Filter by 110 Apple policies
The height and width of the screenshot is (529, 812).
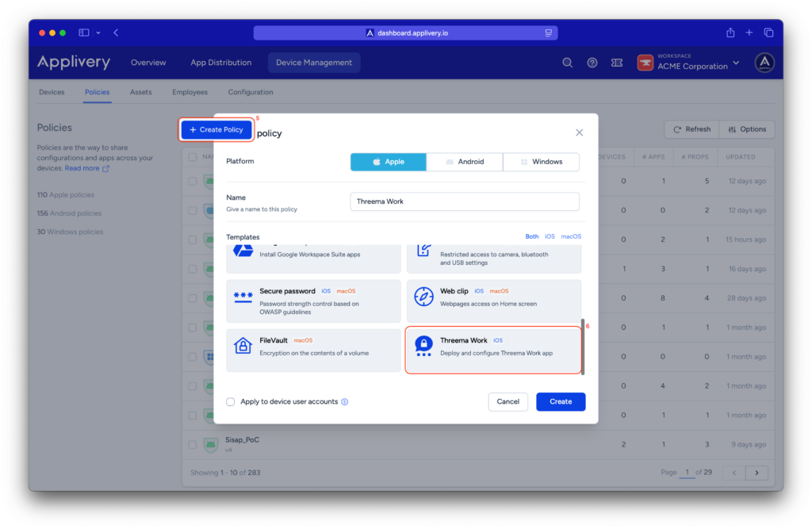66,195
